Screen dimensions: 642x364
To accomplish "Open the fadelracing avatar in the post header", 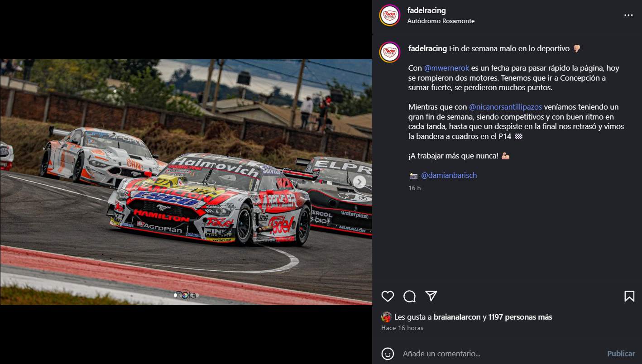I will coord(390,15).
